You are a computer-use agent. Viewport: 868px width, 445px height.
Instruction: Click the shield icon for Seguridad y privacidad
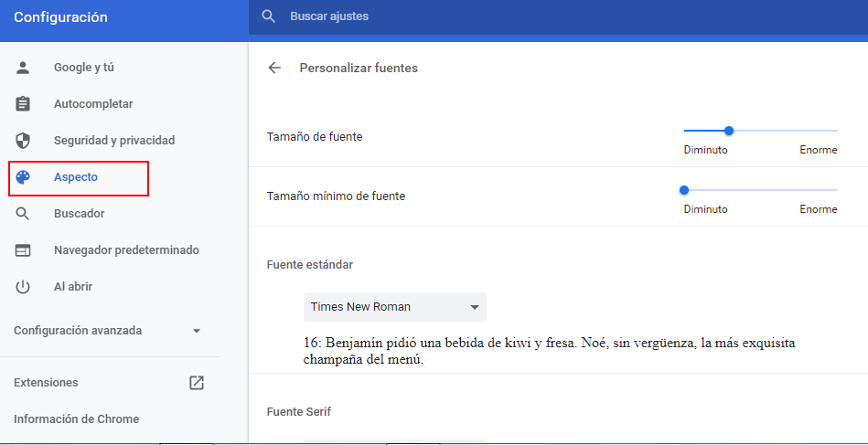point(23,141)
